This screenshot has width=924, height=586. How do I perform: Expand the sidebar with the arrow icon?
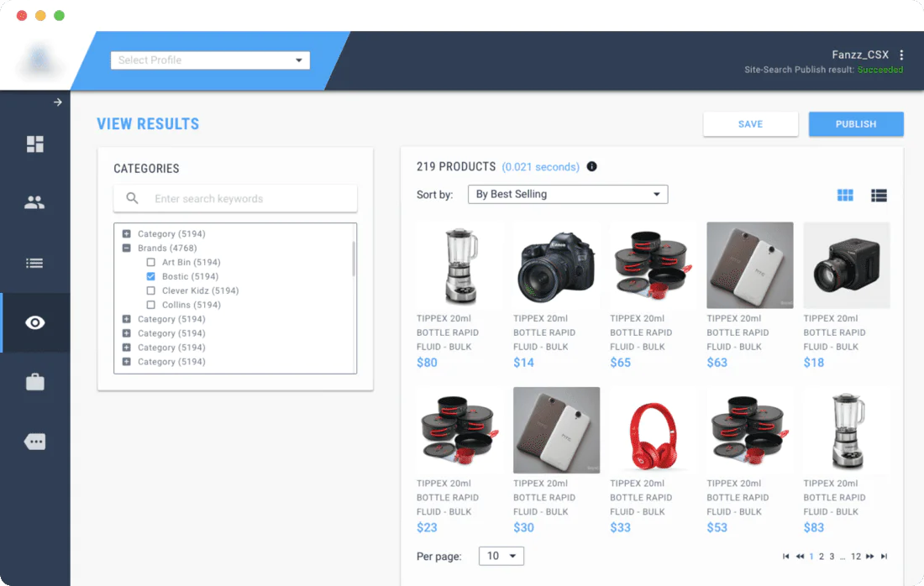58,102
